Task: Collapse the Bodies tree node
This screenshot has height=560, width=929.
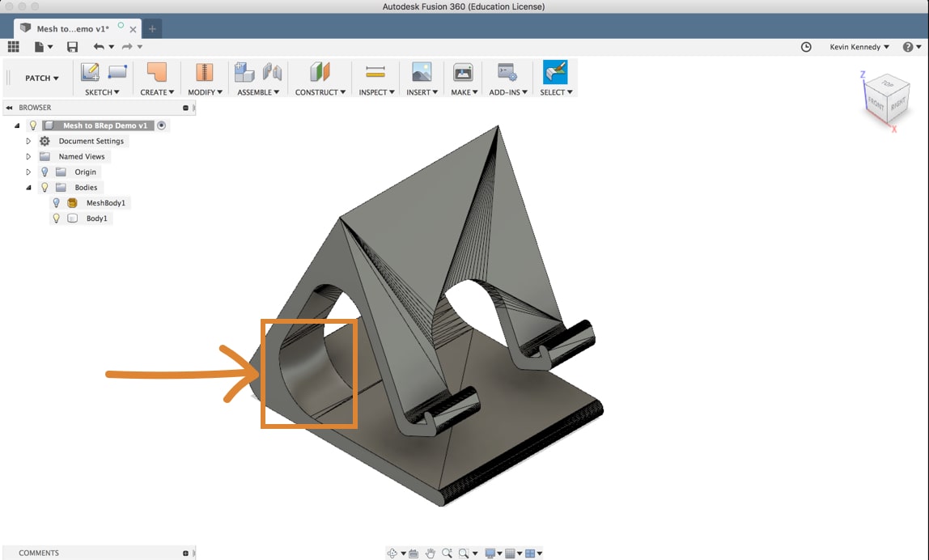Action: (28, 187)
